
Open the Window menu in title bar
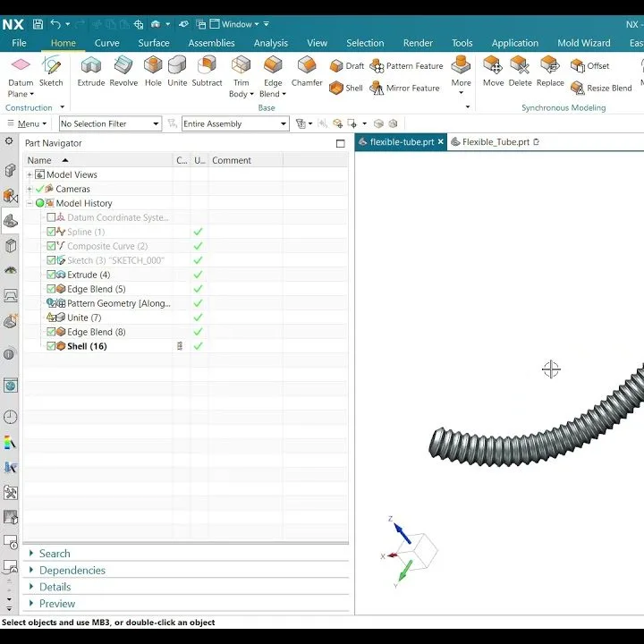[x=234, y=24]
